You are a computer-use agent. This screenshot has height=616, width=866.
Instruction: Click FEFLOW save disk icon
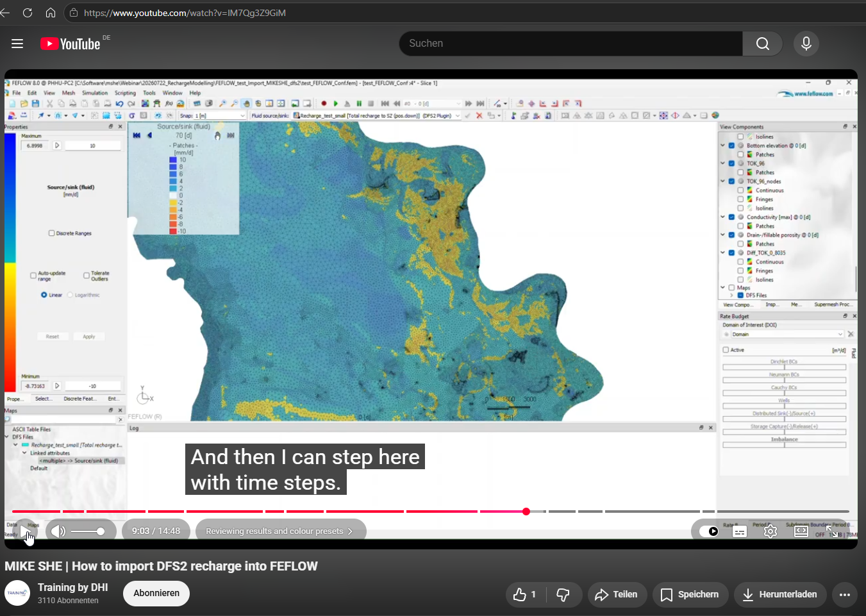coord(35,103)
